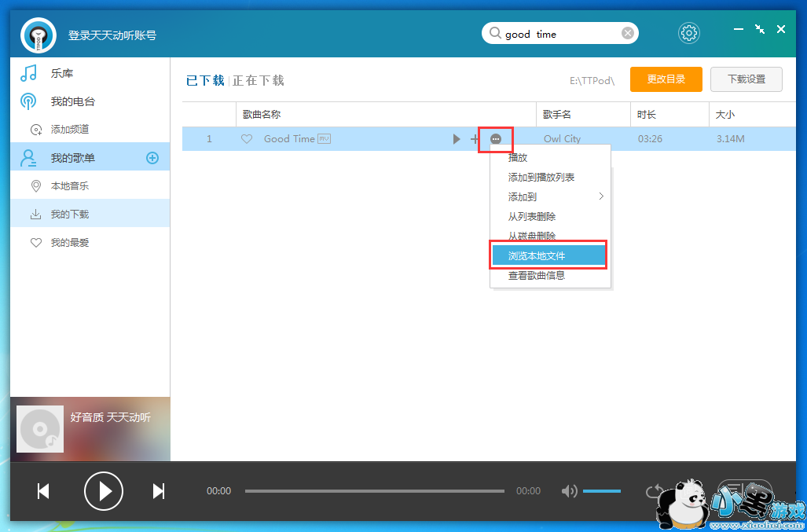
Task: Click 更改目录 change directory button
Action: (x=666, y=79)
